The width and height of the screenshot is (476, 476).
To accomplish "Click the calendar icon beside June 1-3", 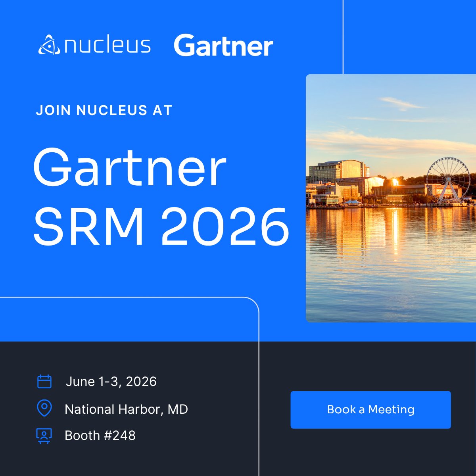I will (44, 382).
